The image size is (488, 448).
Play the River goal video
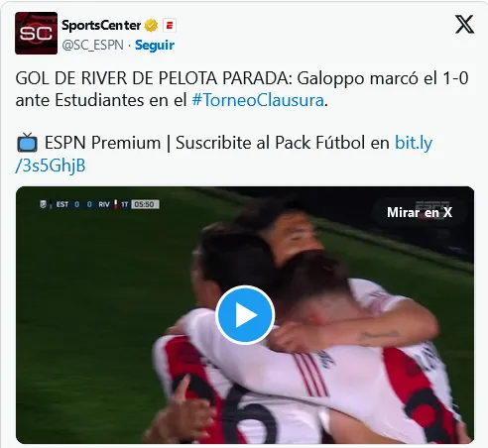coord(245,315)
